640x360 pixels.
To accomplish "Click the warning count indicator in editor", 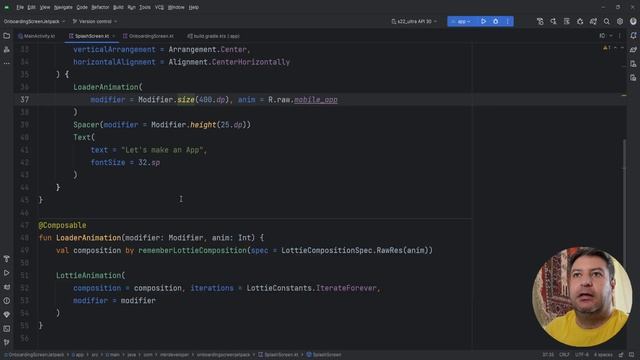I will pyautogui.click(x=607, y=48).
